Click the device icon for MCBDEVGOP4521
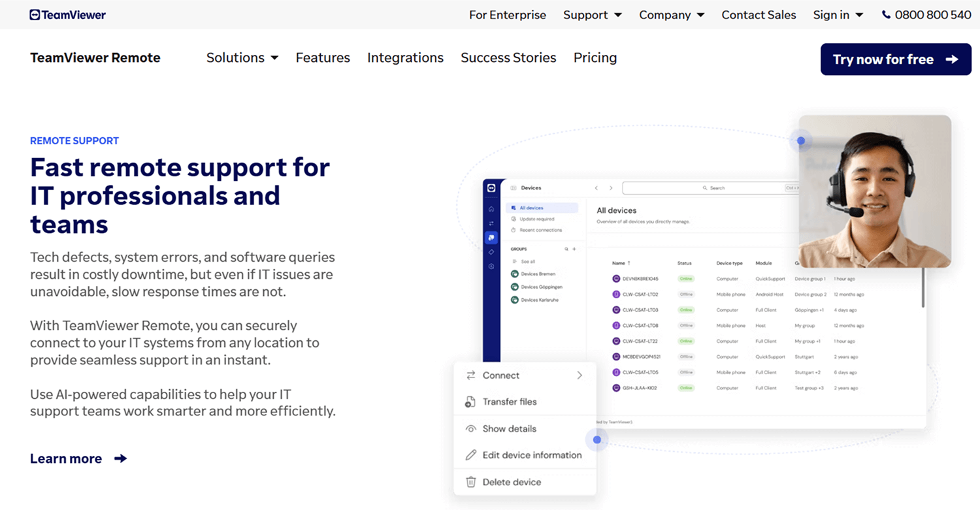The height and width of the screenshot is (510, 980). point(616,357)
